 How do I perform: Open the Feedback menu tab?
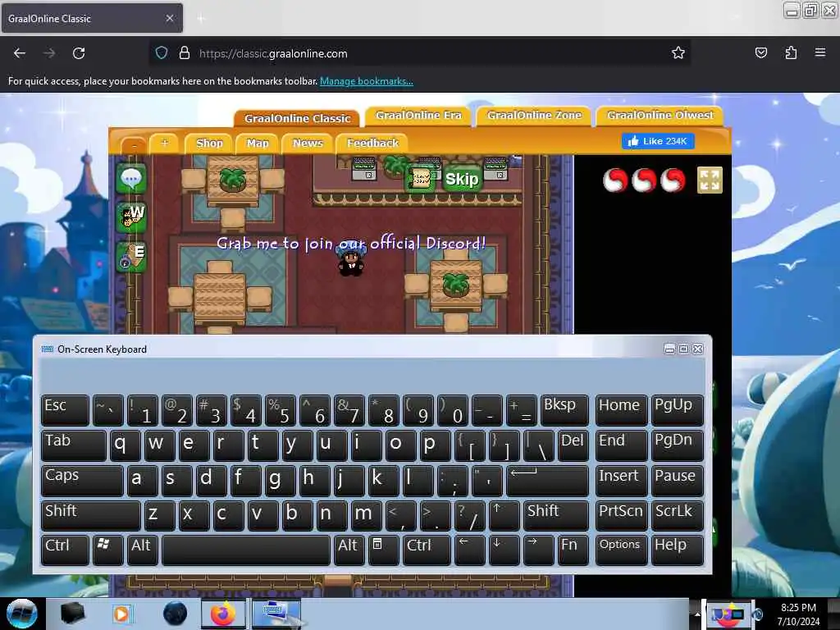pos(372,143)
